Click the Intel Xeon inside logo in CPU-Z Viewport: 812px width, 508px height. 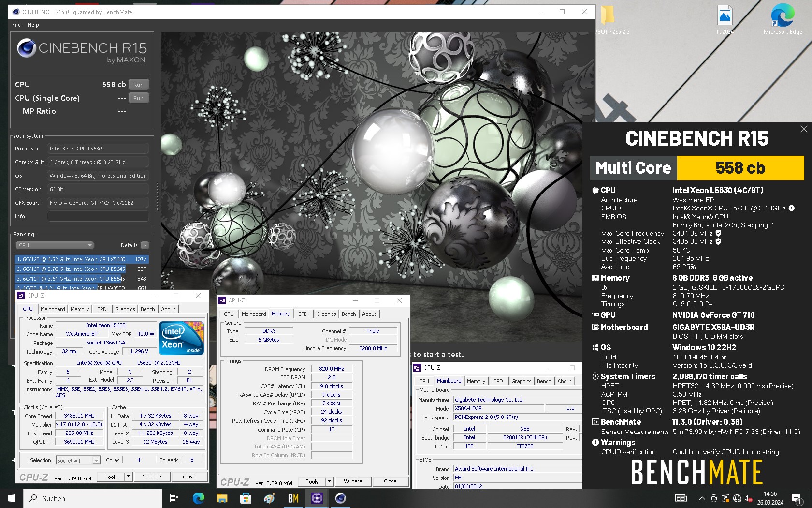coord(181,338)
